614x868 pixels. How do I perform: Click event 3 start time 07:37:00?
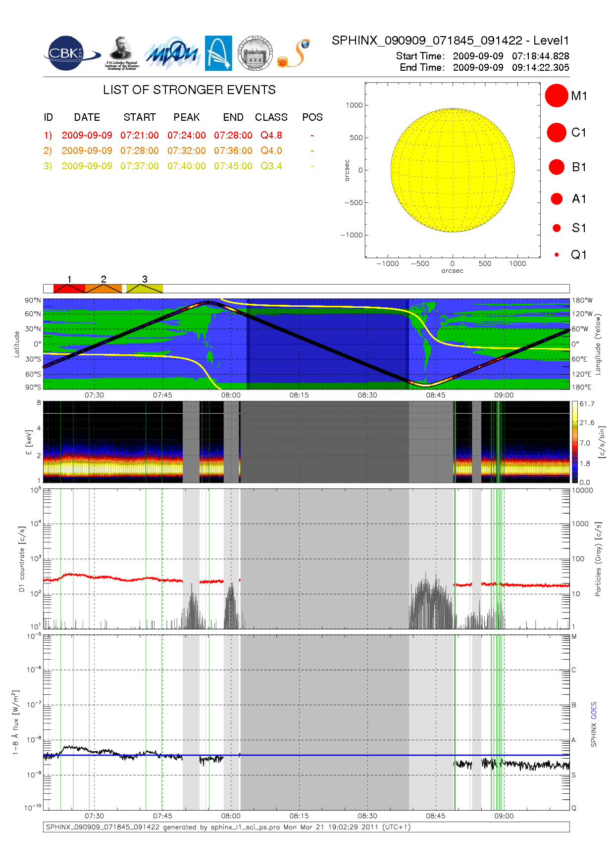140,166
